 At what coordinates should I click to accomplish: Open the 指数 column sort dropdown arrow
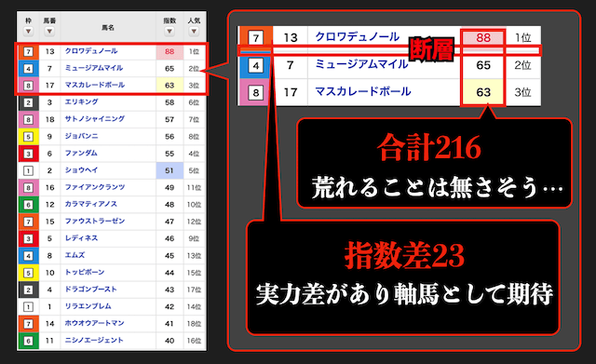[x=169, y=31]
